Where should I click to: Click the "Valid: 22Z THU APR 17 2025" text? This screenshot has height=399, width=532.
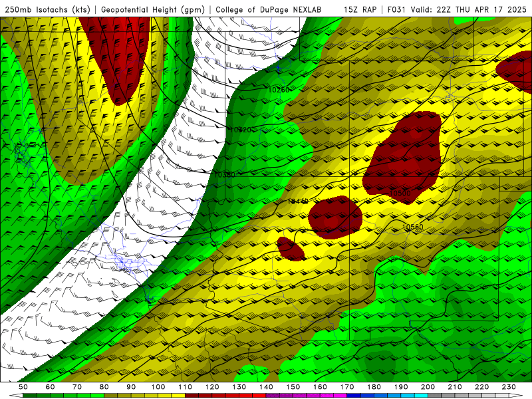tap(469, 9)
